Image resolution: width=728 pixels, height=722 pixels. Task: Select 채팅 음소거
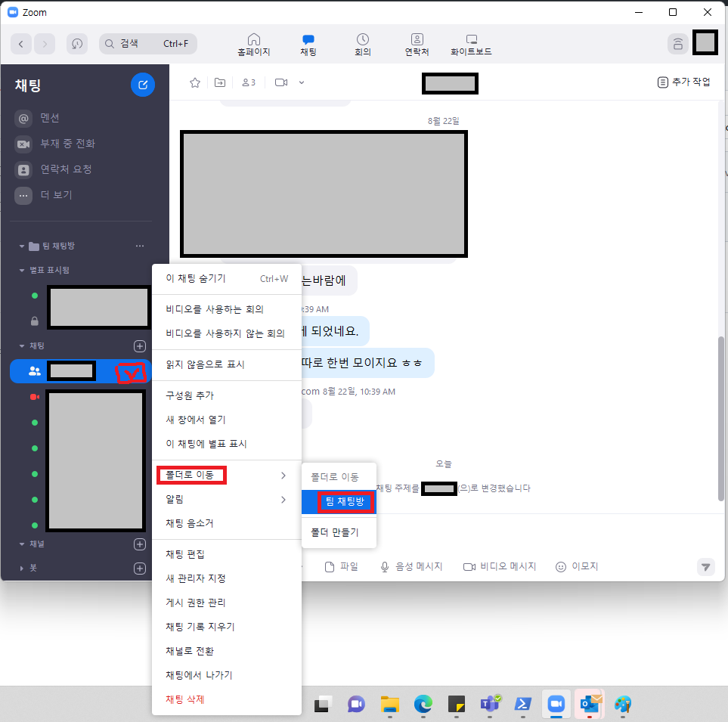(227, 523)
